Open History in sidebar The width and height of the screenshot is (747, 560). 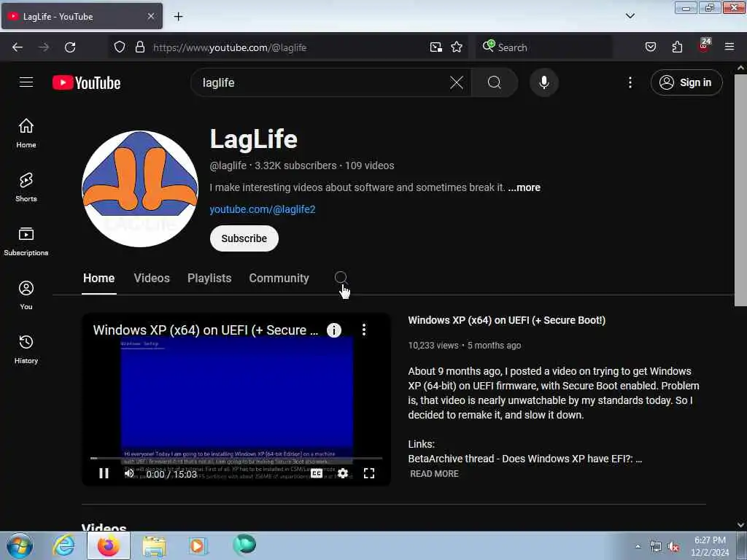(26, 349)
